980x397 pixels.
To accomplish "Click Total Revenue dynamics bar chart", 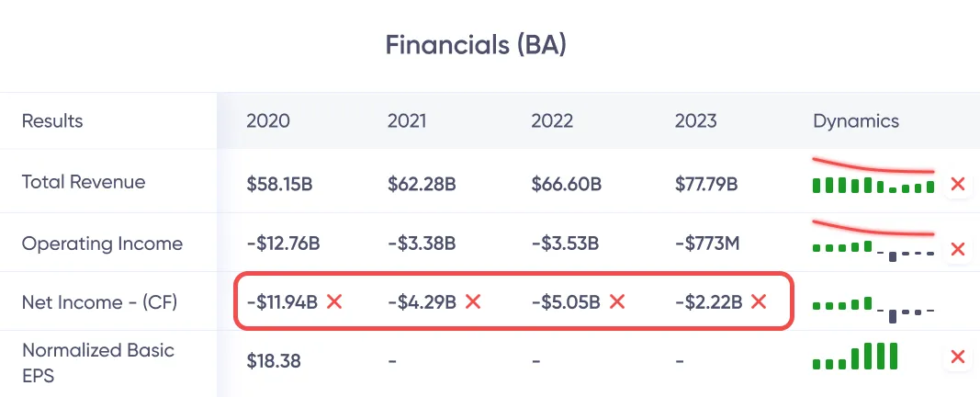I will tap(873, 184).
